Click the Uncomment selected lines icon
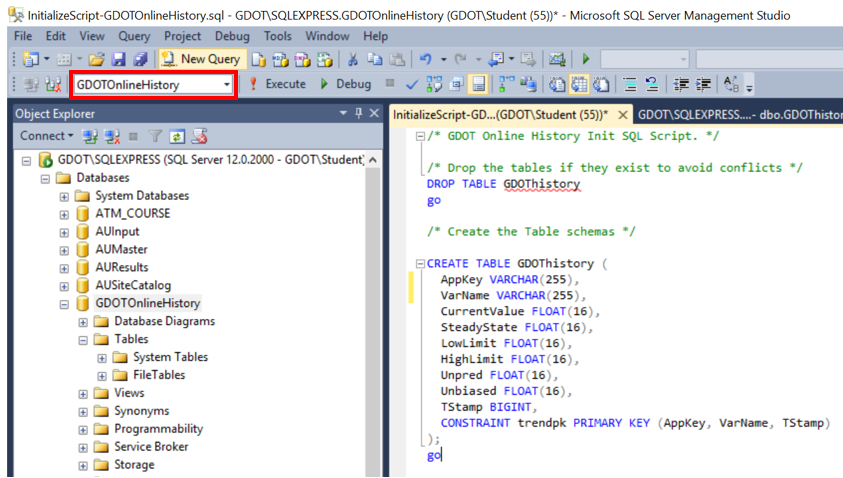 (652, 84)
